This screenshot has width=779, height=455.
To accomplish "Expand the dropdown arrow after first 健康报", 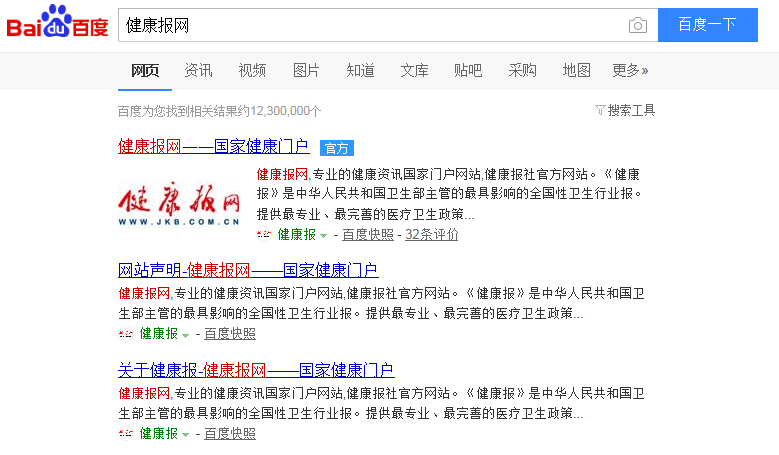I will tap(323, 235).
